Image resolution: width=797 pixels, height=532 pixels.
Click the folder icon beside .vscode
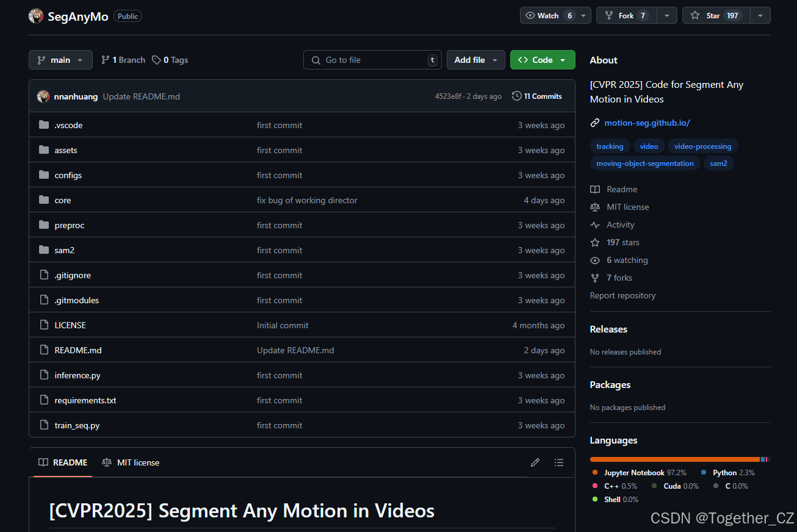(44, 125)
